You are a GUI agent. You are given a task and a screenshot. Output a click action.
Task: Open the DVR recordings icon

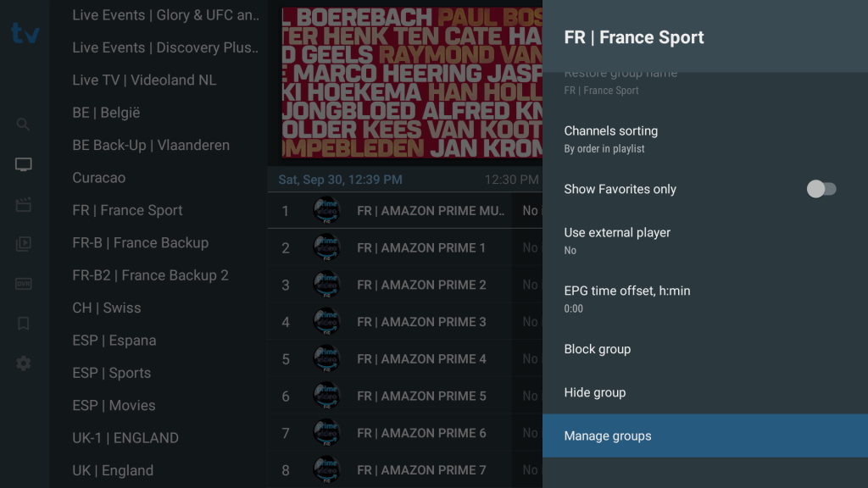pyautogui.click(x=24, y=284)
